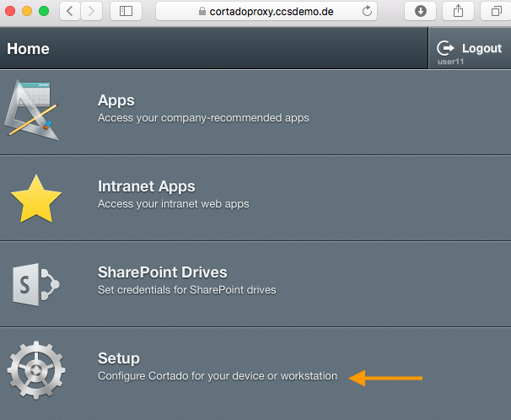Toggle the Safari sidebar button
The width and height of the screenshot is (511, 420).
coord(126,11)
